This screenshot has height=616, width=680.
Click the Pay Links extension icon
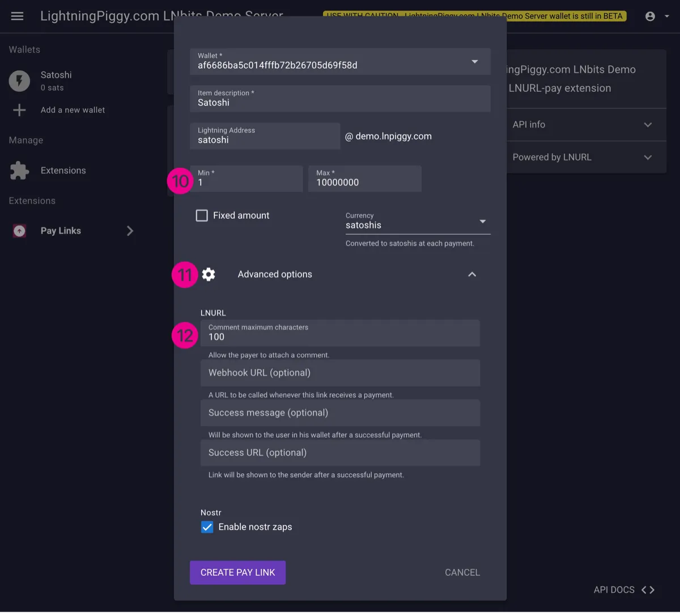19,231
